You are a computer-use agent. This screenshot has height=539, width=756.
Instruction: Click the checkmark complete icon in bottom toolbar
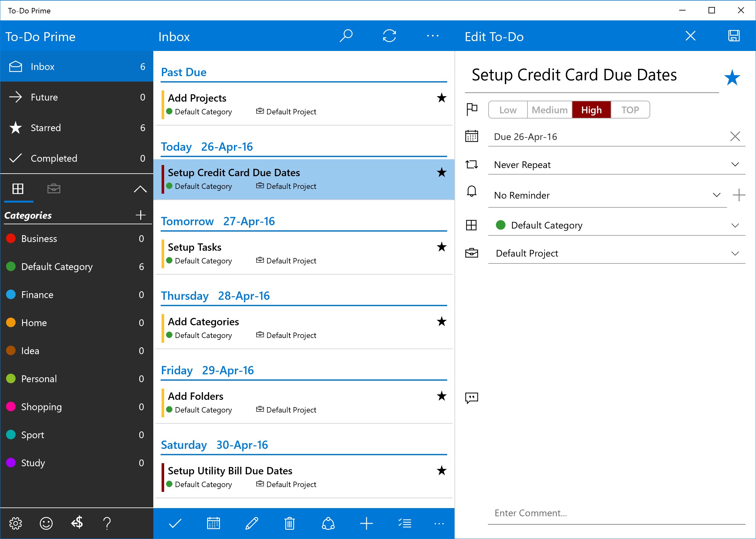coord(175,523)
